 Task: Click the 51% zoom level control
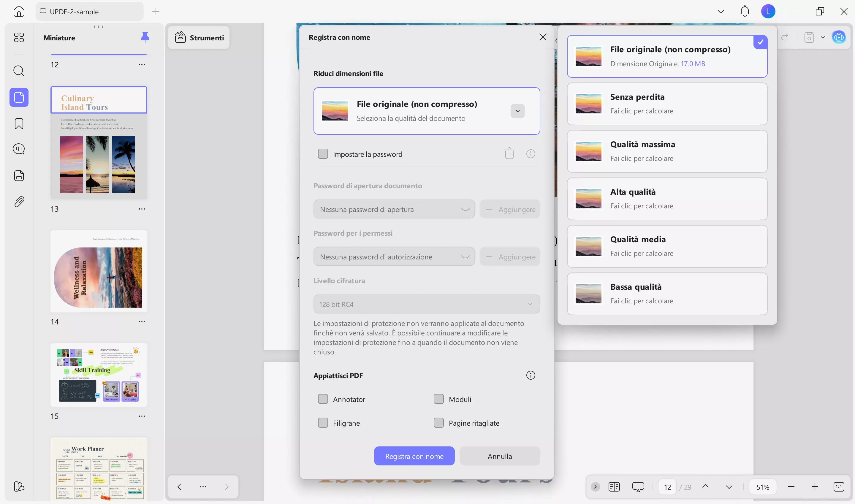point(763,486)
